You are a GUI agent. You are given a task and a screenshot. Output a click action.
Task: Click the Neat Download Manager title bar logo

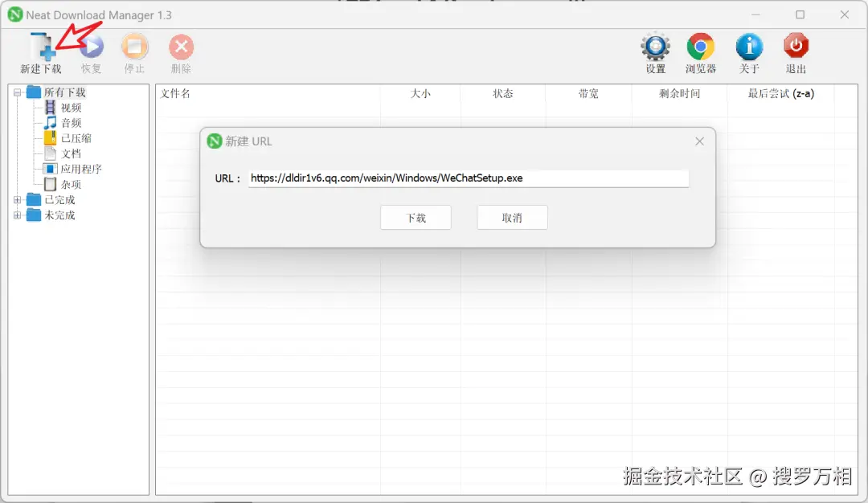15,15
